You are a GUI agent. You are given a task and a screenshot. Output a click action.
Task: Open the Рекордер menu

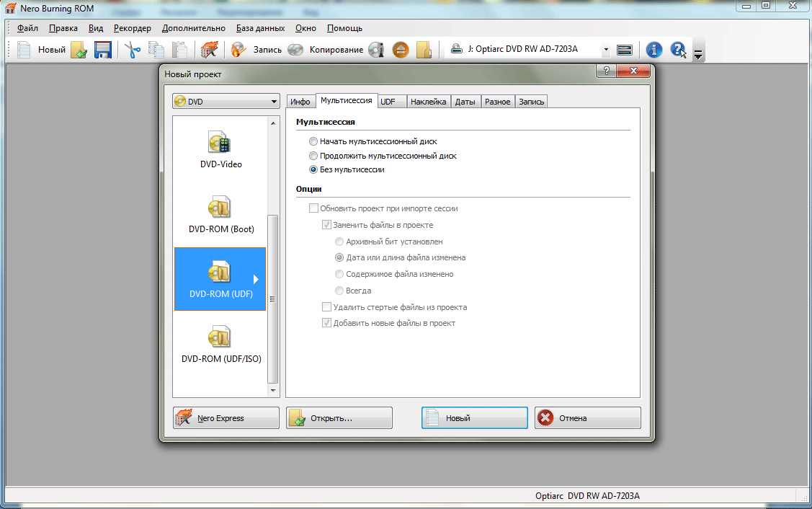pos(133,28)
